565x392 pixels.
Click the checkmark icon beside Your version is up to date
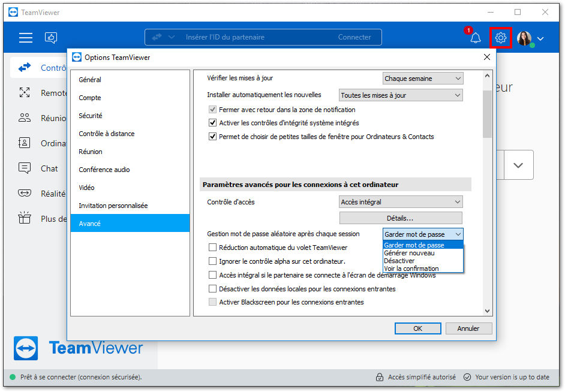(467, 377)
